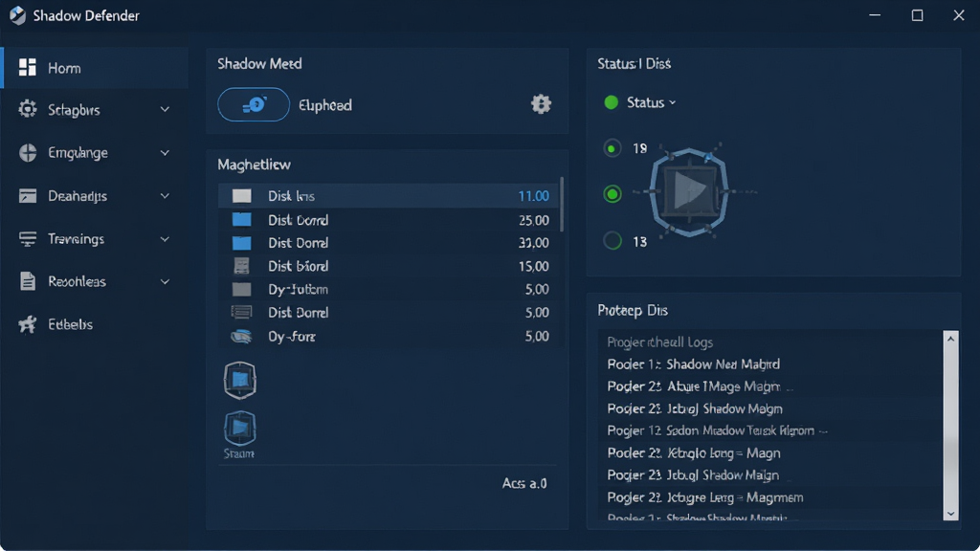
Task: Minimize the Shadow Defender window
Action: pos(875,15)
